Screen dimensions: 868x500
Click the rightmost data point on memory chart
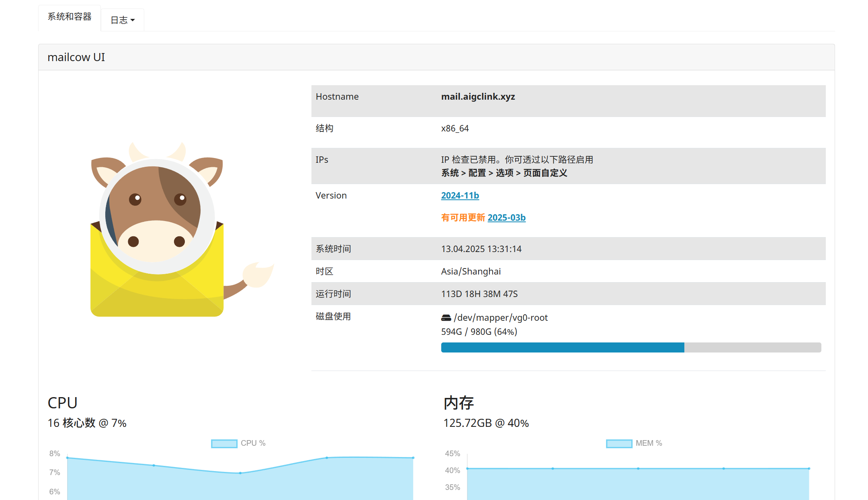tap(809, 468)
